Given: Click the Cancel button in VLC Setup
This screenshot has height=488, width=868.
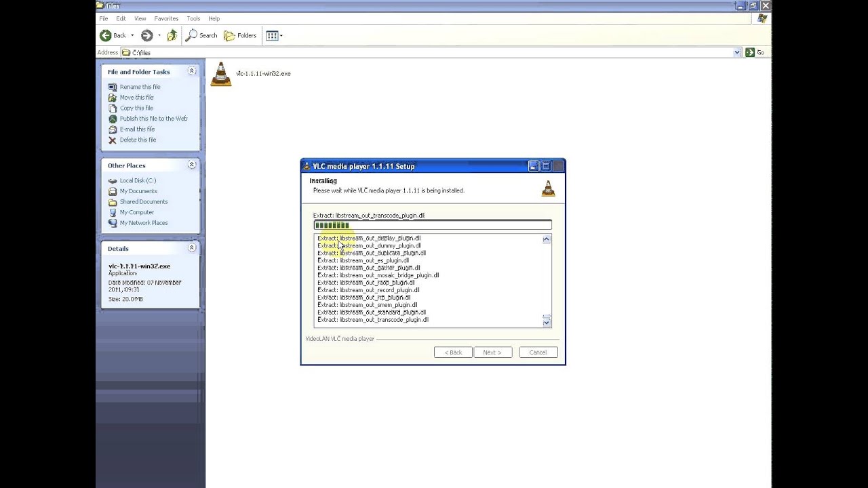Looking at the screenshot, I should coord(538,352).
